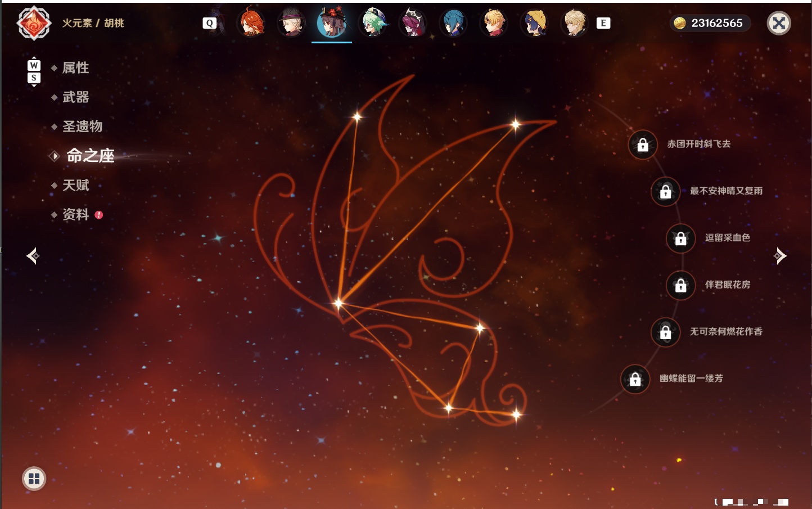Click the 幽蝶能留一缕芳 constellation label
The width and height of the screenshot is (812, 509).
[691, 379]
